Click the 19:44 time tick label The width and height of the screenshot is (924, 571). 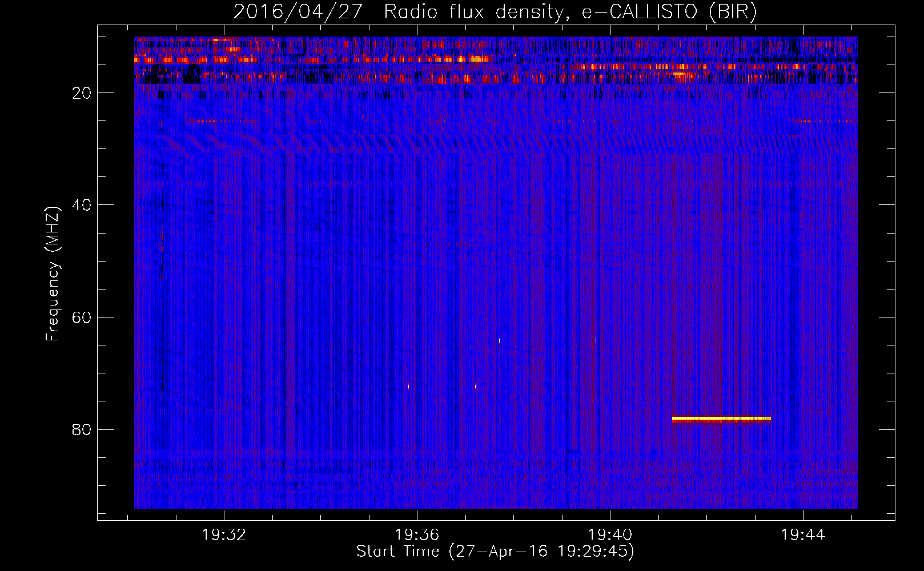803,534
